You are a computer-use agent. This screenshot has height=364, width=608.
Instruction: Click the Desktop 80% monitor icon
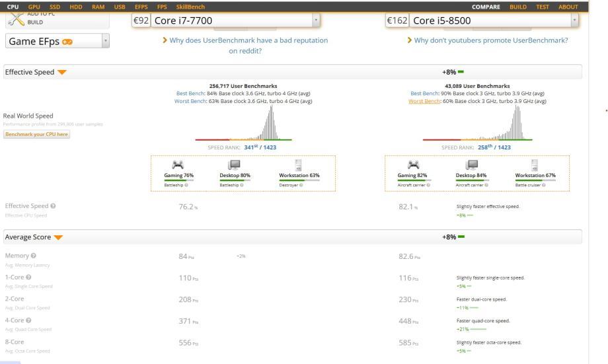pyautogui.click(x=234, y=164)
